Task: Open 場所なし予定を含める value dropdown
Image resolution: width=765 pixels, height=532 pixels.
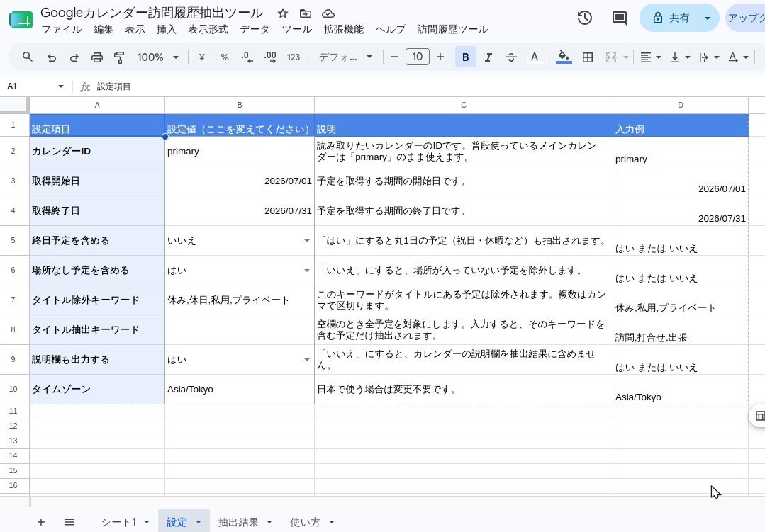Action: (x=307, y=270)
